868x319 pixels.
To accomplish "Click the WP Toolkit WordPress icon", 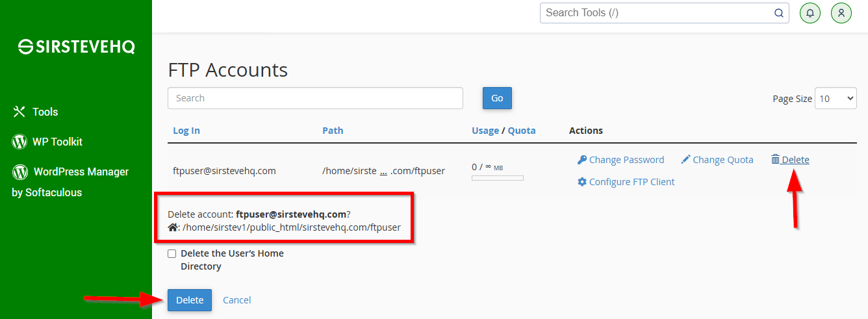I will click(19, 142).
